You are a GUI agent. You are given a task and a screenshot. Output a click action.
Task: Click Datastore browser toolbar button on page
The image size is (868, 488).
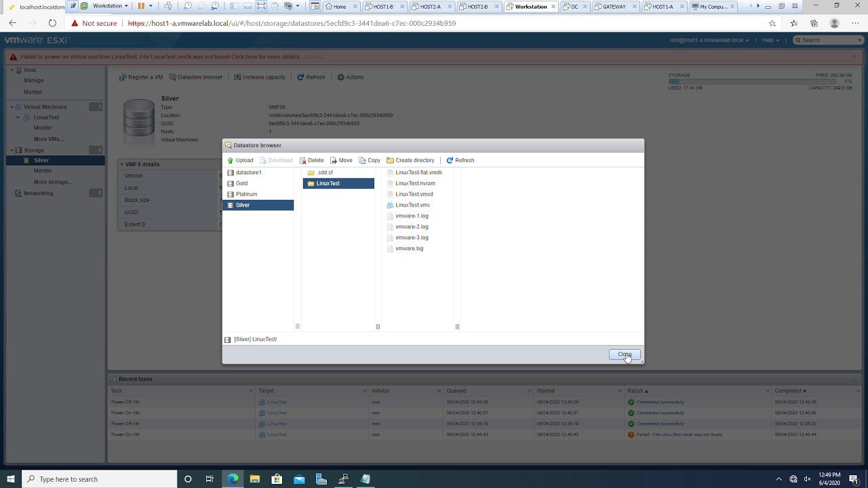pos(196,77)
